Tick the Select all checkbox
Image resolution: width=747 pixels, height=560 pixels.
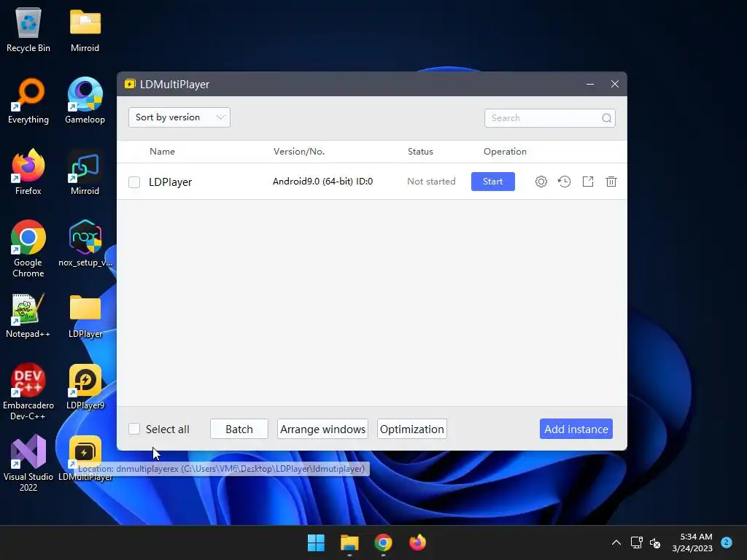[134, 429]
